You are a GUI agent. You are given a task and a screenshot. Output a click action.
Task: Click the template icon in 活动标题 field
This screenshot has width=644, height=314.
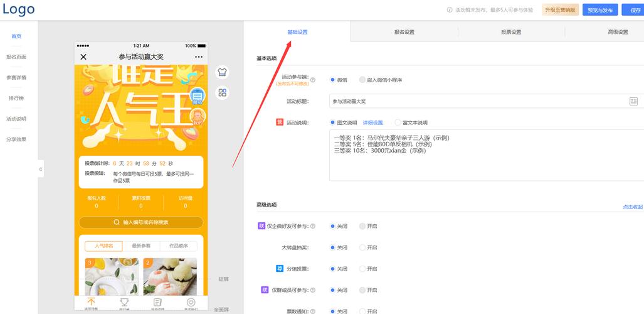coord(633,101)
